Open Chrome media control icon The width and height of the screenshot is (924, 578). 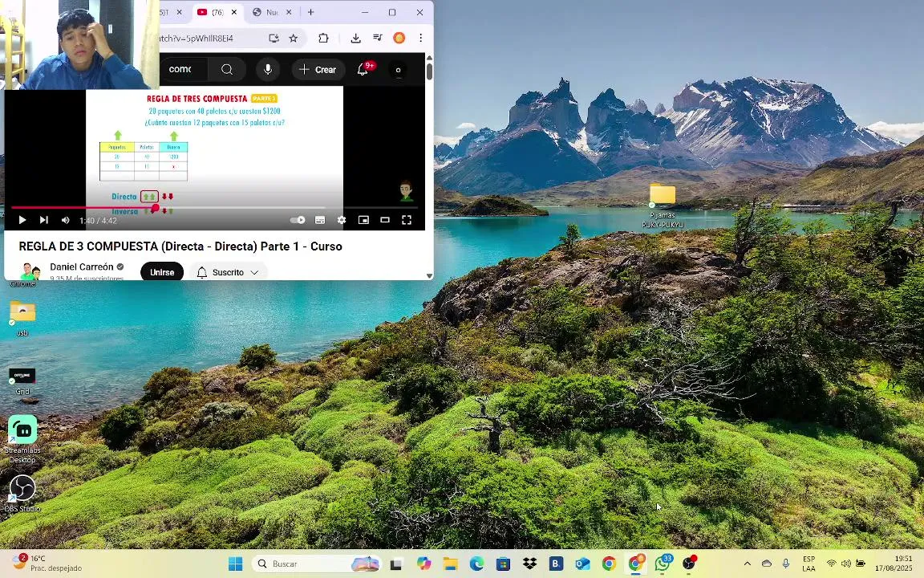(x=378, y=39)
